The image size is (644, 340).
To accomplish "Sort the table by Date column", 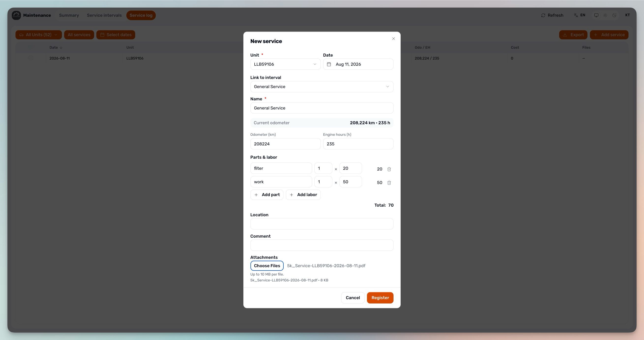I will pyautogui.click(x=56, y=47).
